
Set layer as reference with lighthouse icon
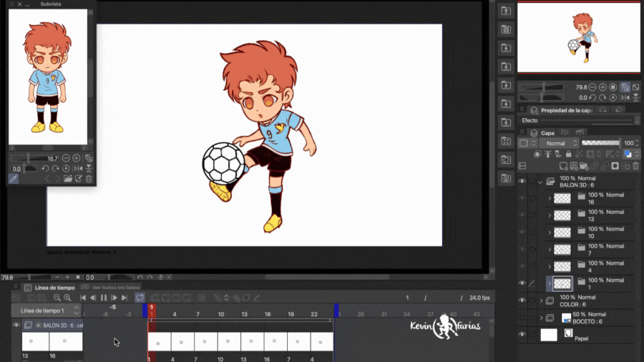(x=548, y=155)
